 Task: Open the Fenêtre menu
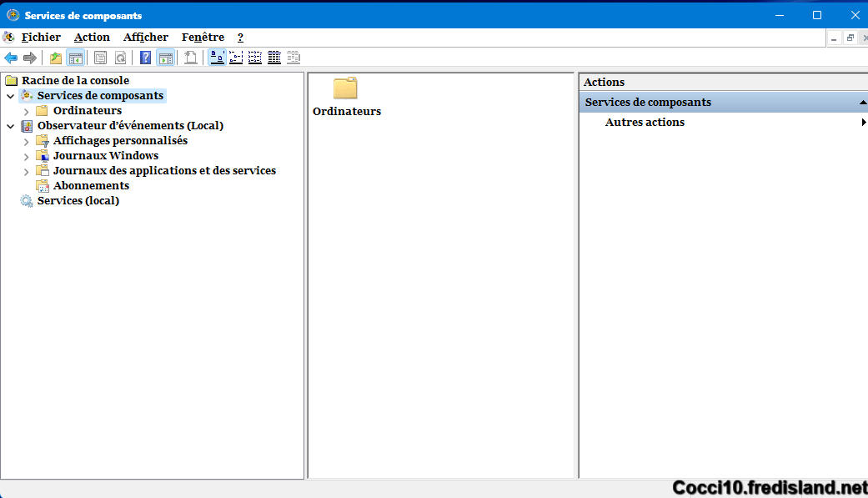pos(203,37)
